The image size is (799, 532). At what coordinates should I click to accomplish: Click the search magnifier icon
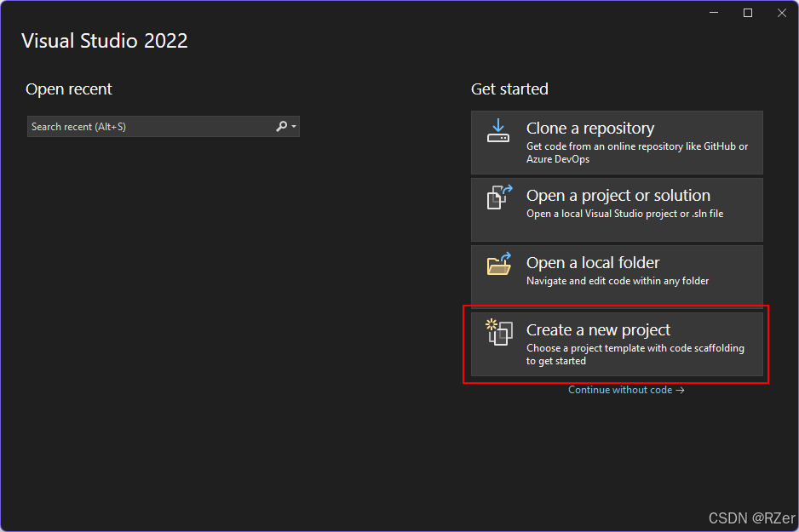(281, 127)
